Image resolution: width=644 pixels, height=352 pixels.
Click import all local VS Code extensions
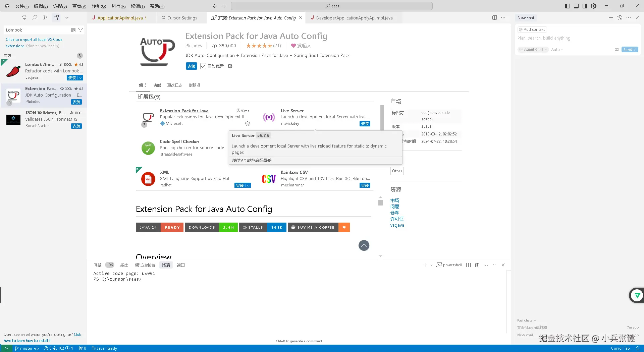(x=34, y=43)
